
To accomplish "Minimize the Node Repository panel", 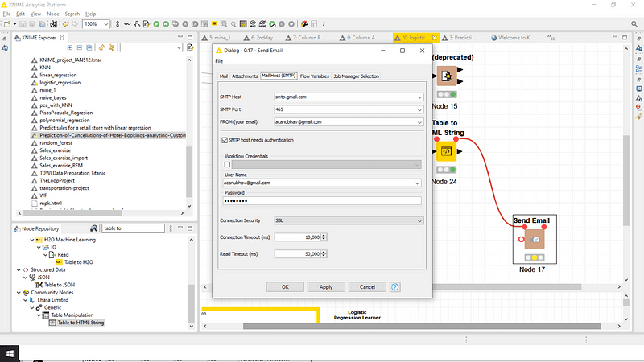I will tap(180, 228).
